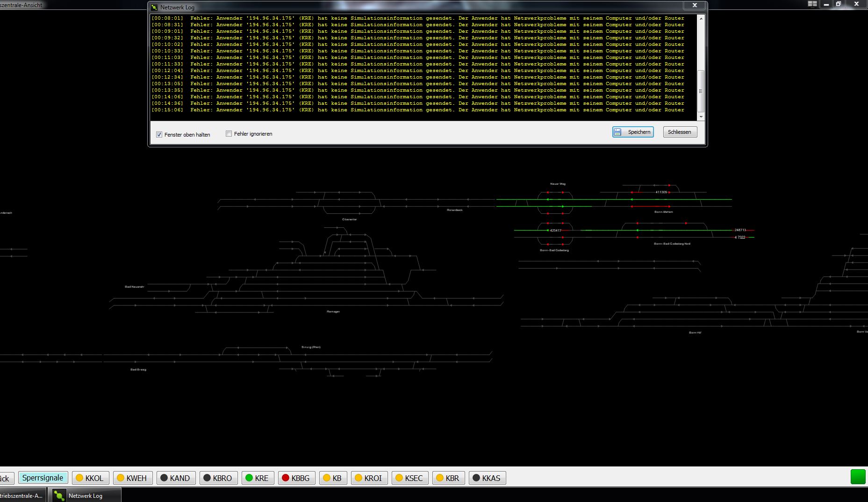
Task: Switch to Betriebszentrale-Ansicht taskbar tab
Action: (x=22, y=495)
